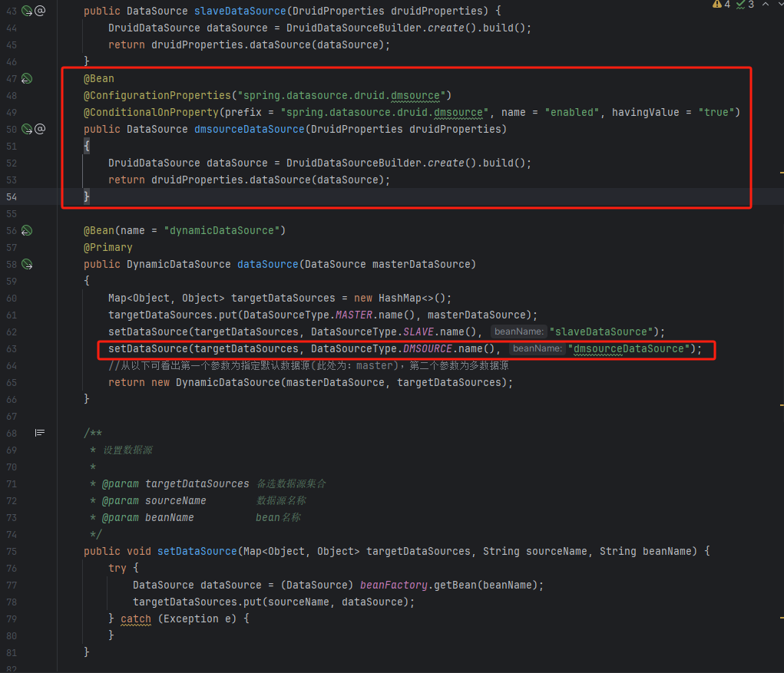
Task: Click the beanName inlay hint on line 62
Action: tap(518, 332)
